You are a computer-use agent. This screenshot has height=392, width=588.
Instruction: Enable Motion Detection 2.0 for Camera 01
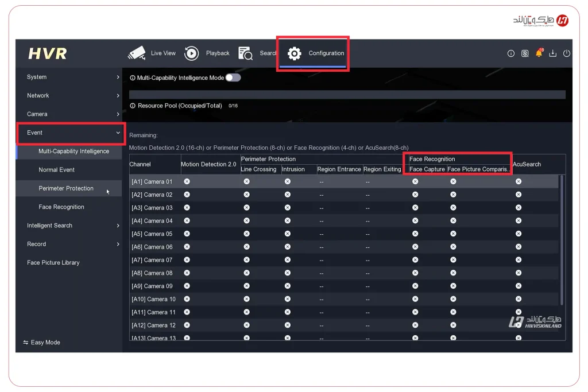[186, 181]
